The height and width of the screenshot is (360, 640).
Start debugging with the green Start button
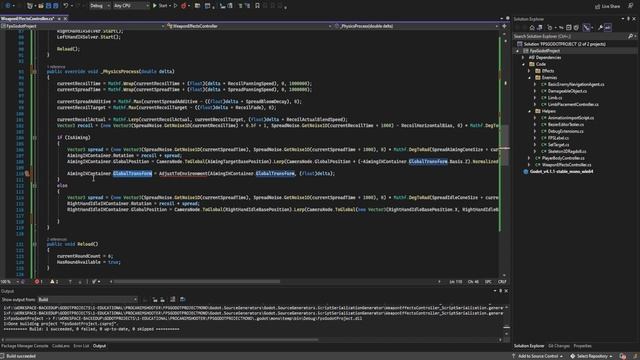pos(160,6)
